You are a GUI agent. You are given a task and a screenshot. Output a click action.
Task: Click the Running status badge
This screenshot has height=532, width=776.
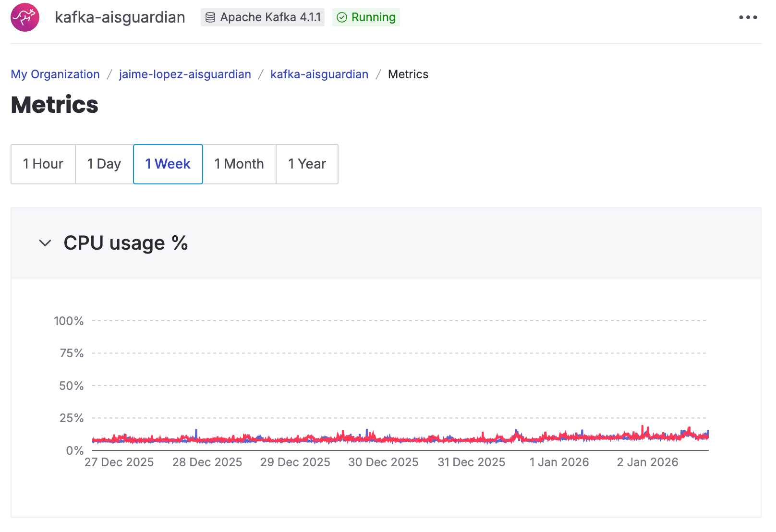(366, 17)
